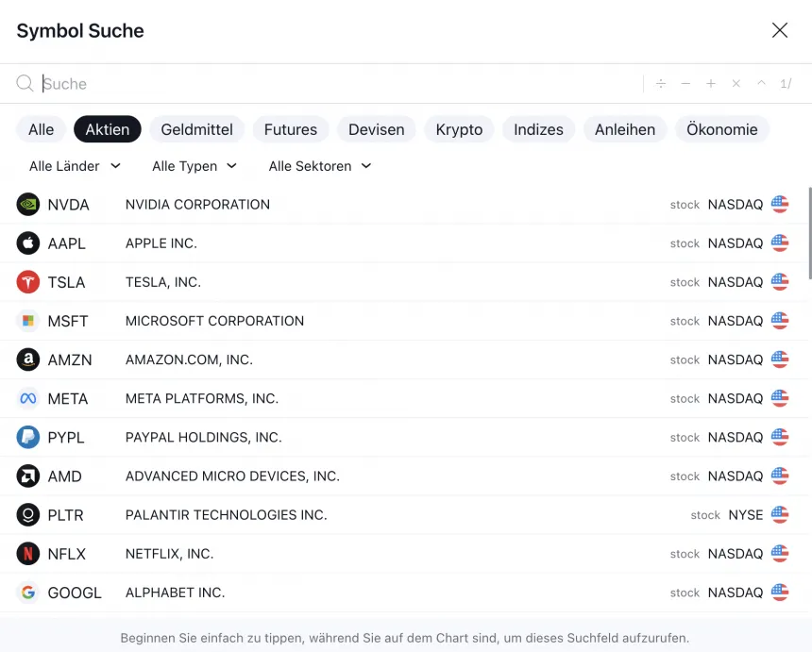Viewport: 812px width, 652px height.
Task: Click the 1/ inverse operator
Action: click(786, 84)
